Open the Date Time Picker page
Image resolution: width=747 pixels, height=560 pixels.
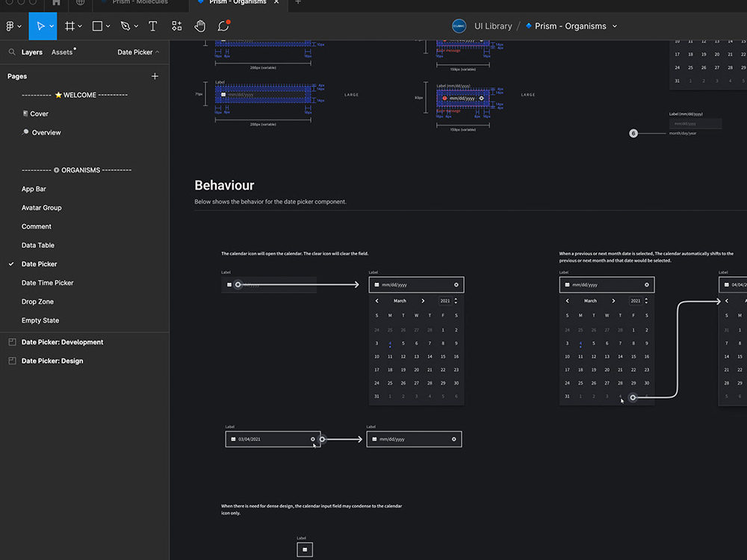[x=47, y=283]
